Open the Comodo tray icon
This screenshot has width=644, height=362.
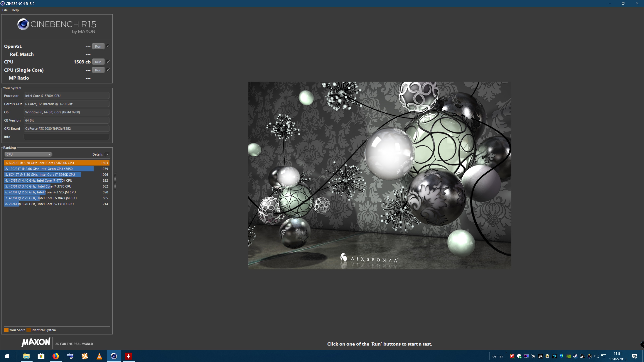click(512, 356)
